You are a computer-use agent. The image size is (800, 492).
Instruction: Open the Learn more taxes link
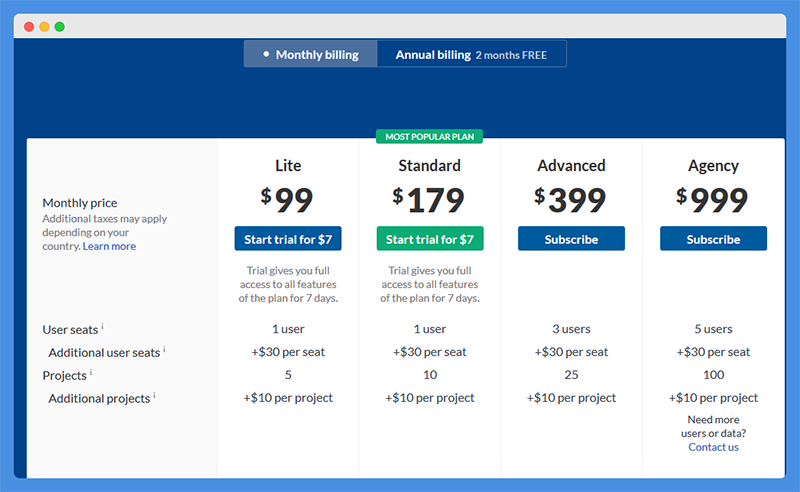(109, 246)
